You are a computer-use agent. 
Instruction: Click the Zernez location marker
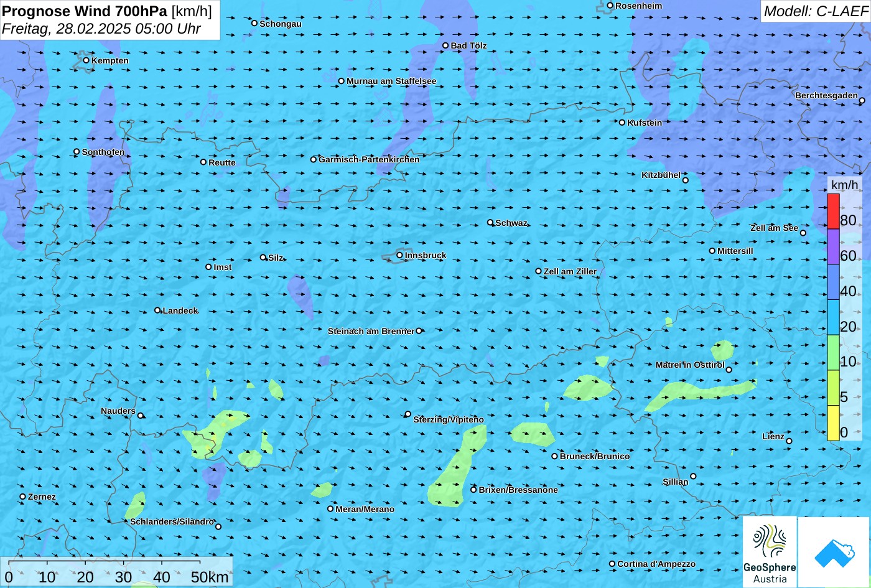(x=22, y=496)
